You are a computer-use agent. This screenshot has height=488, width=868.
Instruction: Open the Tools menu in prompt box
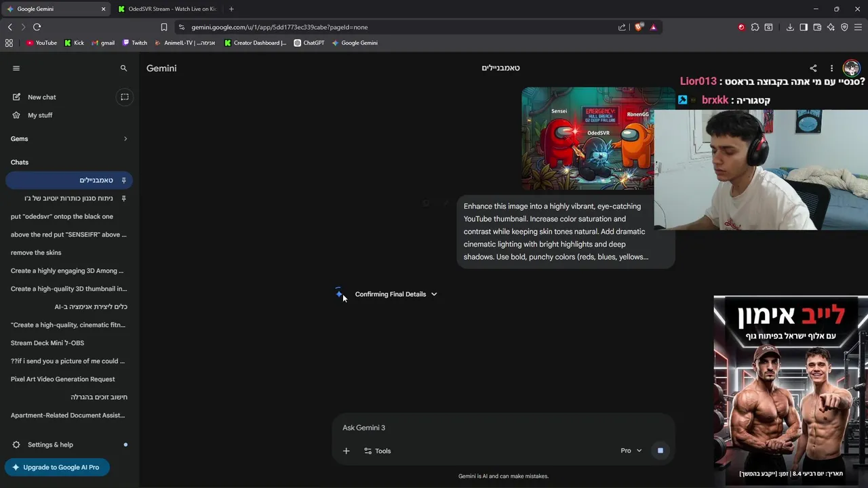(377, 451)
